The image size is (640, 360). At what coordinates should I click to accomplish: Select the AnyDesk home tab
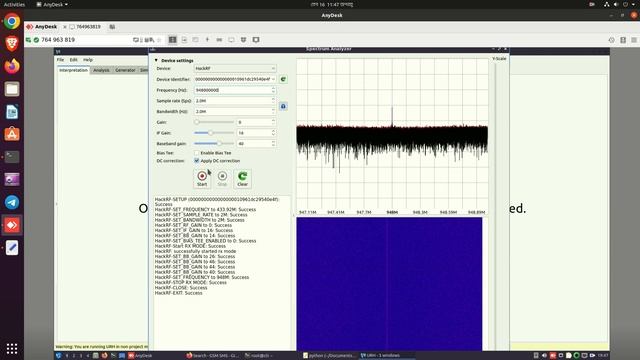(42, 27)
